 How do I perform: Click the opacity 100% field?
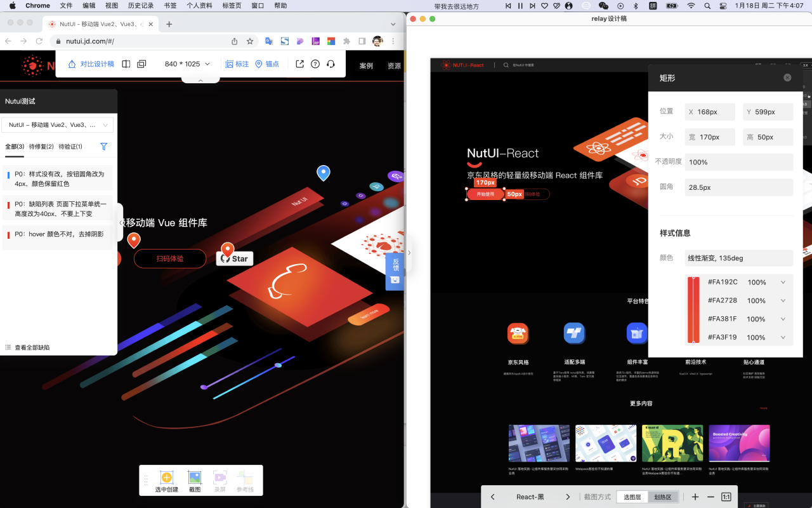[739, 162]
